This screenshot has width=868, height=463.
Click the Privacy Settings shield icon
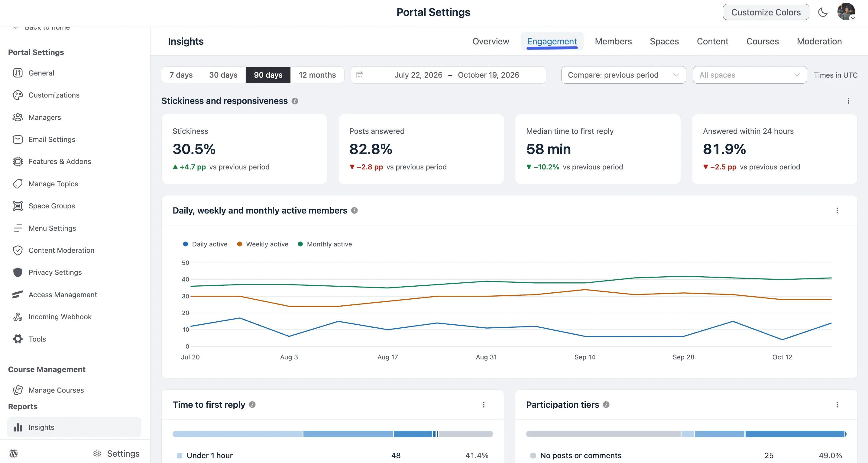click(x=18, y=272)
